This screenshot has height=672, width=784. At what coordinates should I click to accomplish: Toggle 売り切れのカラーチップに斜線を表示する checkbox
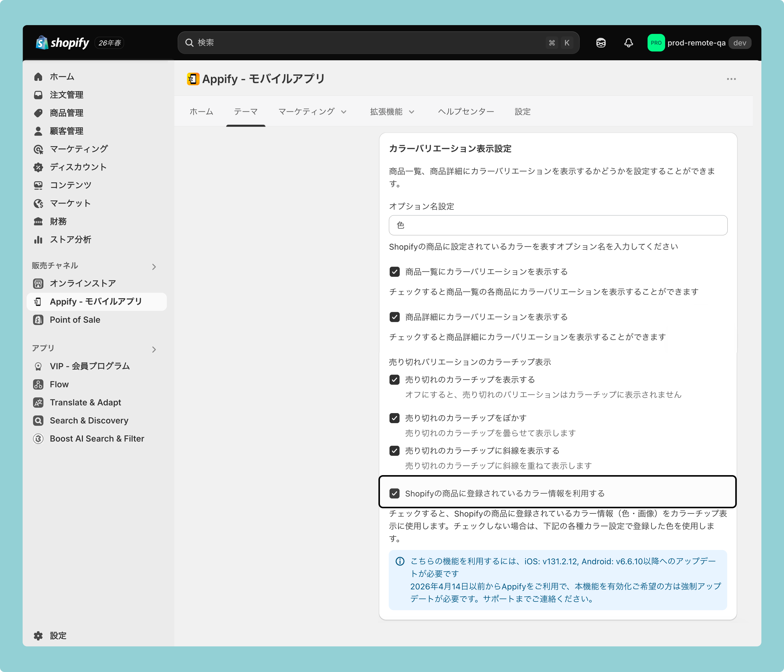click(x=395, y=451)
